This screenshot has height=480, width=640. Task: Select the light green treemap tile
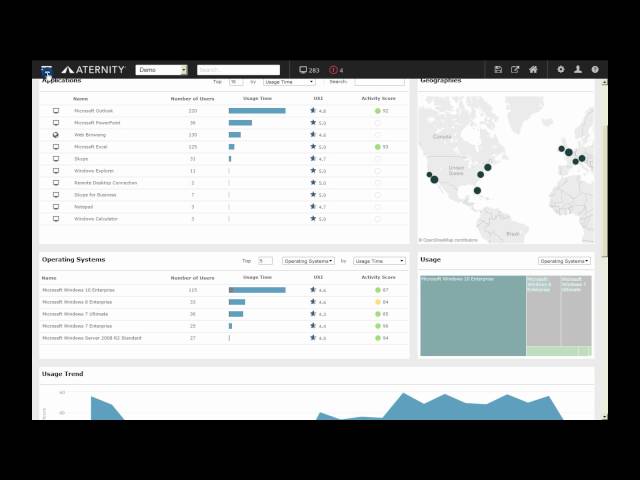(552, 351)
